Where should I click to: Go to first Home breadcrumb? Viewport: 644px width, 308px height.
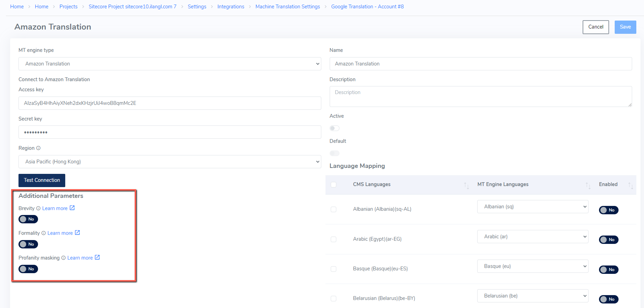coord(17,7)
